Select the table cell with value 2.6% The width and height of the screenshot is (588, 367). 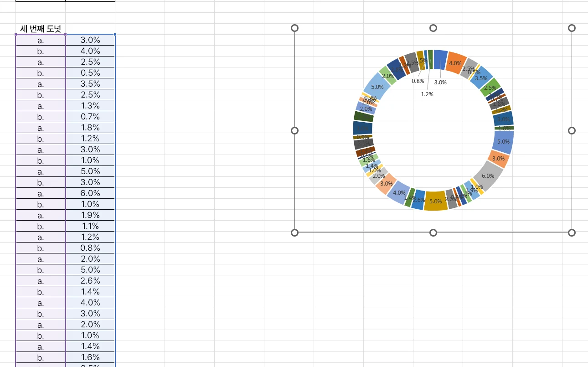coord(90,281)
